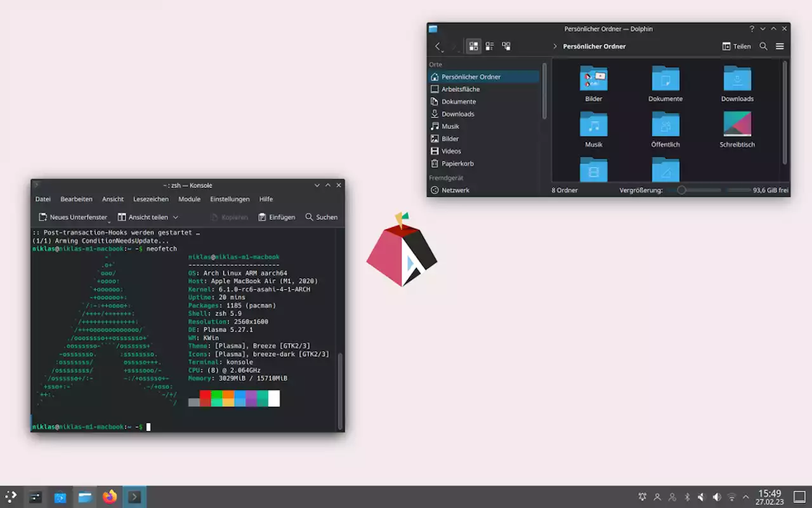Open Musik in the Dolphin sidebar
Screen dimensions: 812x508
click(483, 126)
